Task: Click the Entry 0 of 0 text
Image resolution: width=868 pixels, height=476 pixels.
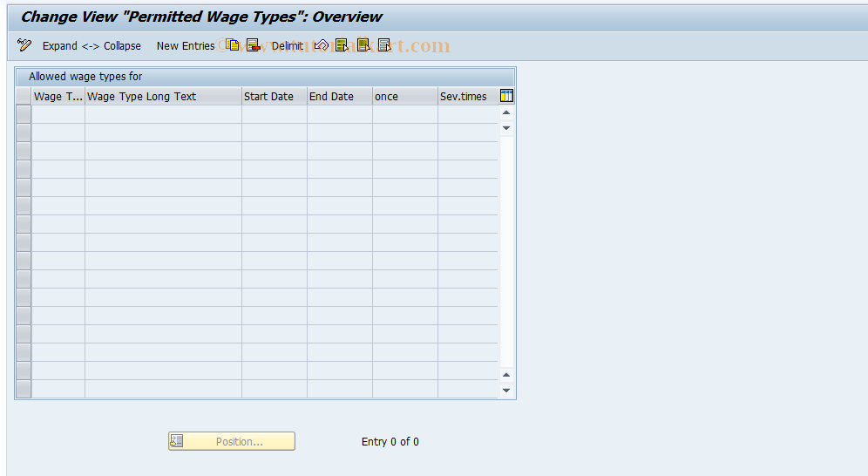Action: 390,442
